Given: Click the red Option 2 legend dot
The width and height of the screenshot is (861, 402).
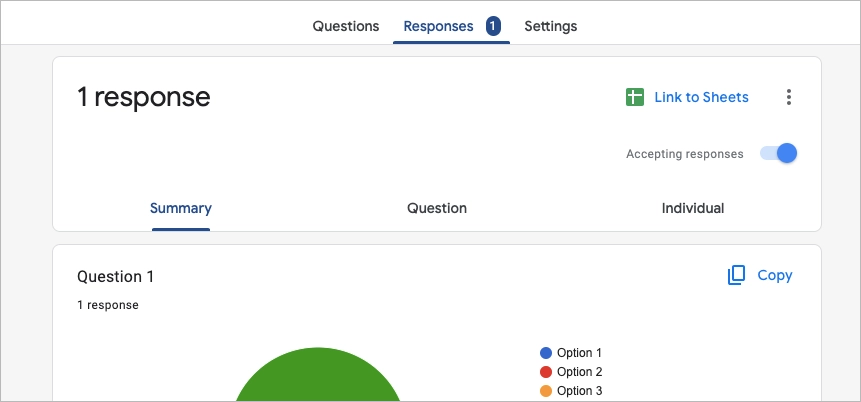Looking at the screenshot, I should (x=546, y=372).
